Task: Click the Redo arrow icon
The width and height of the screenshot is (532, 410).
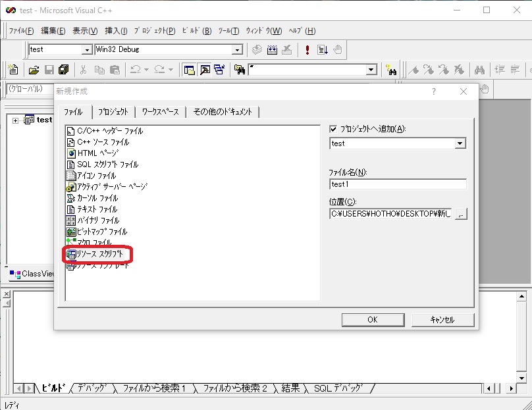Action: coord(159,70)
